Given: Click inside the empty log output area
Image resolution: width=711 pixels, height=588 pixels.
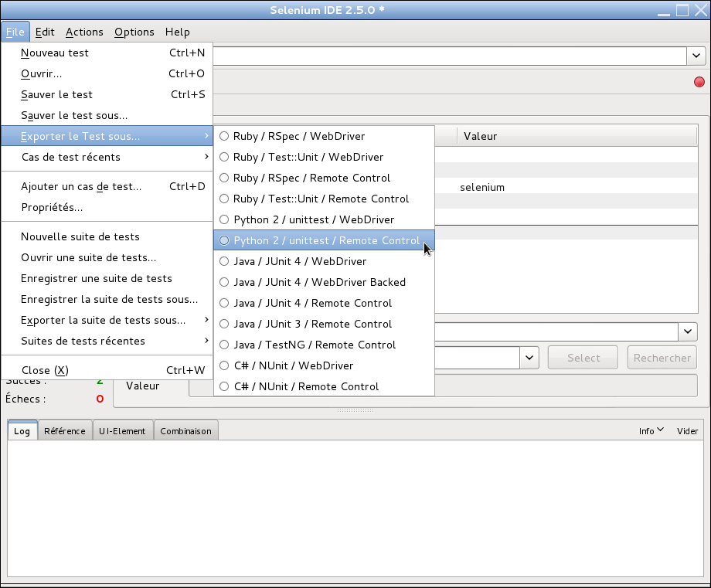Looking at the screenshot, I should click(355, 508).
